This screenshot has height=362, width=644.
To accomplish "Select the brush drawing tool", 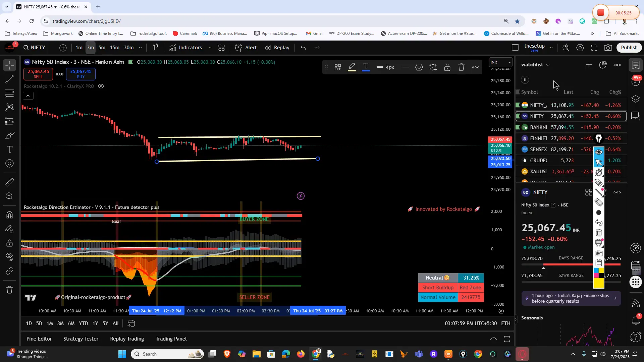I will click(10, 135).
